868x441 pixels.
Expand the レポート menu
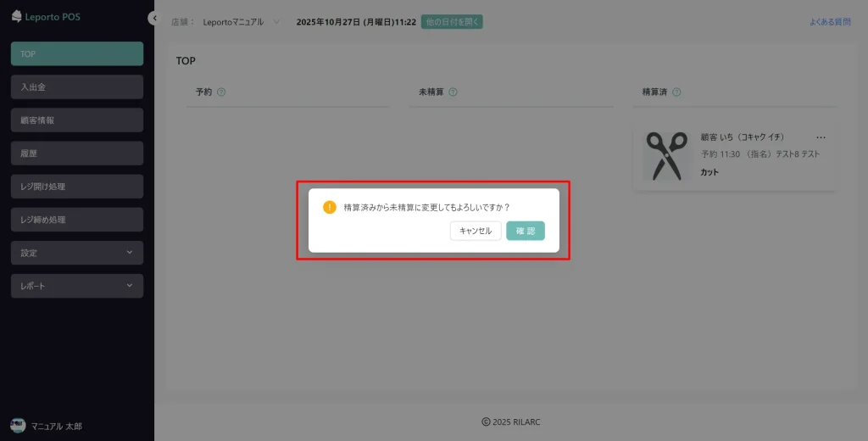point(77,286)
